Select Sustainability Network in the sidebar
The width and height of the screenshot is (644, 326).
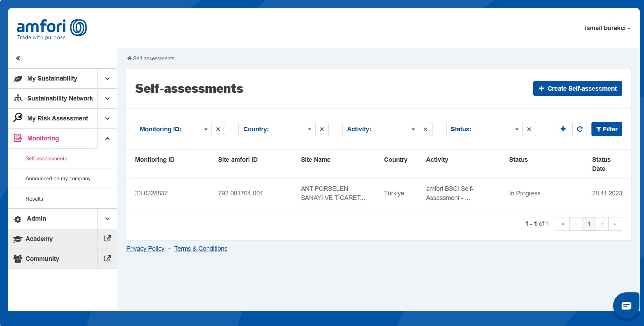pos(60,98)
